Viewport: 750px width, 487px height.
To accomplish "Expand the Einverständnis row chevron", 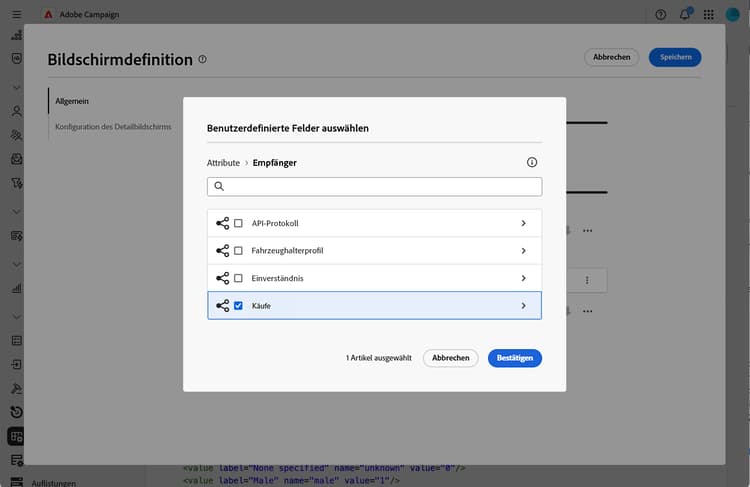I will 523,278.
